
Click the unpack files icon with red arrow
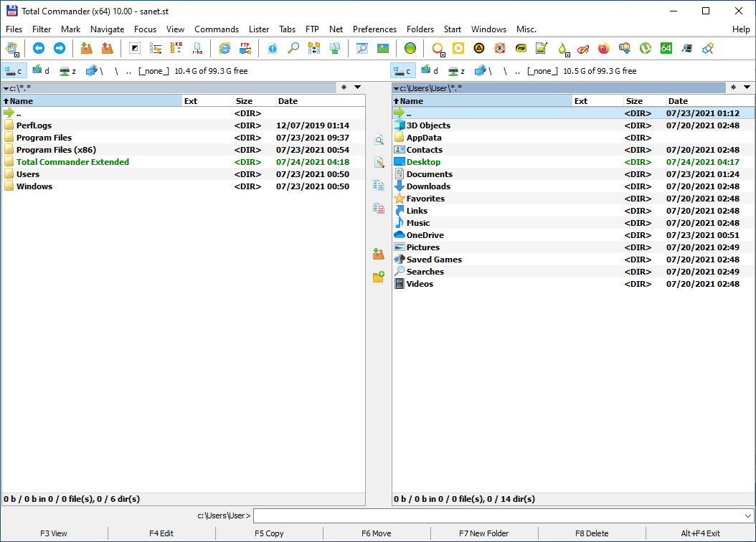(x=107, y=48)
